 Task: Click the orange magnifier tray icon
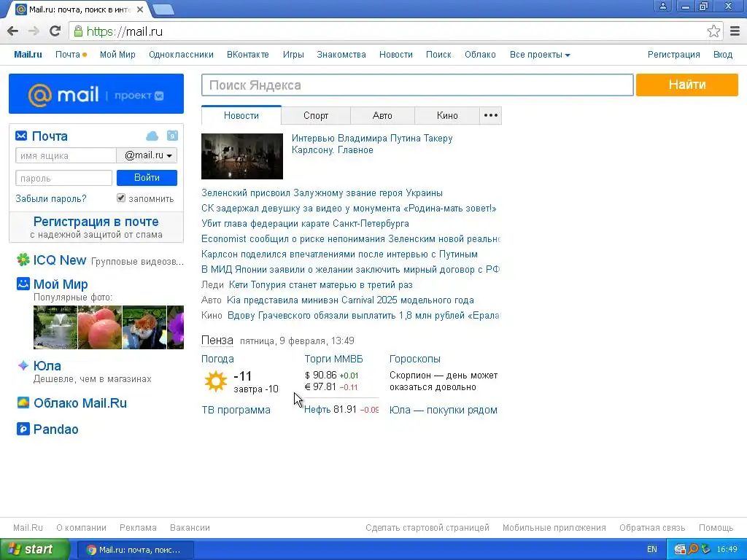click(x=693, y=549)
